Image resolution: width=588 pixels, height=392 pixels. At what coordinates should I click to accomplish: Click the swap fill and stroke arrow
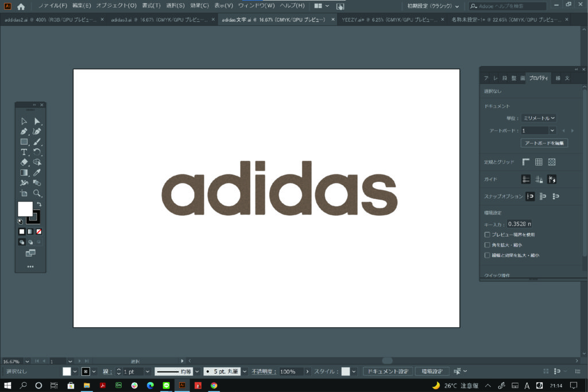[39, 204]
